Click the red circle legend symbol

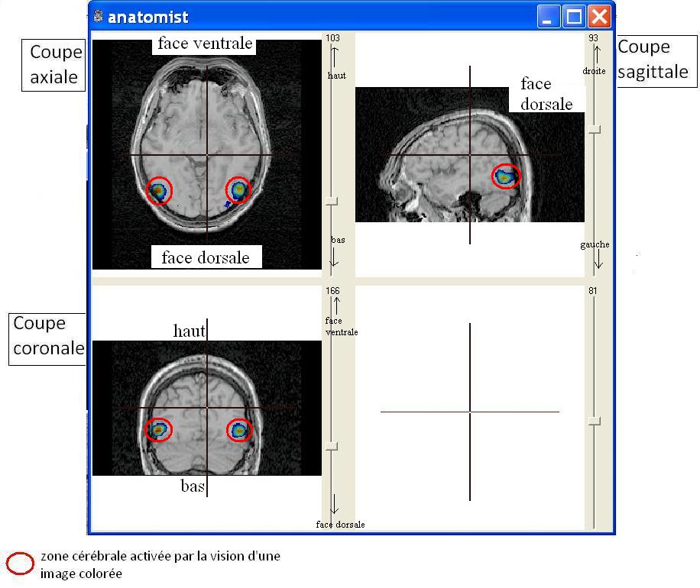[x=21, y=564]
